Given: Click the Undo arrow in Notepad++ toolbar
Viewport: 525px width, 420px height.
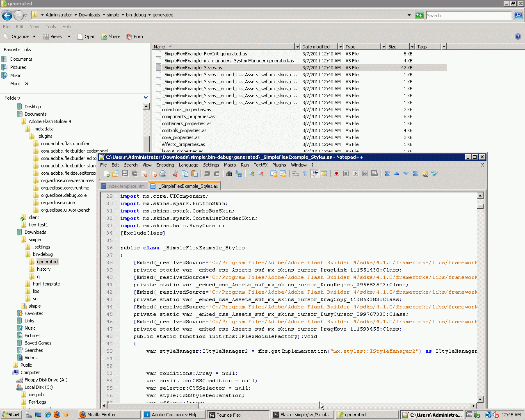Looking at the screenshot, I should pyautogui.click(x=207, y=174).
